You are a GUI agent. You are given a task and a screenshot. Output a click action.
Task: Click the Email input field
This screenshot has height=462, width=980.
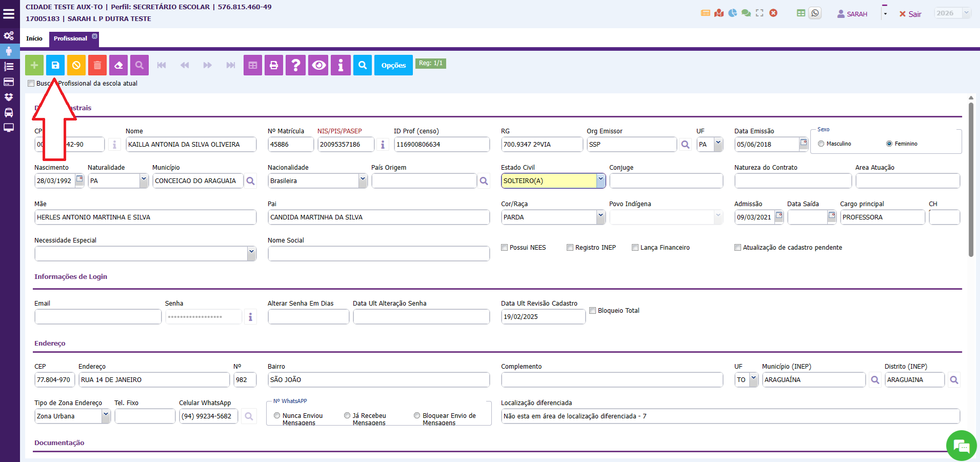pyautogui.click(x=98, y=317)
